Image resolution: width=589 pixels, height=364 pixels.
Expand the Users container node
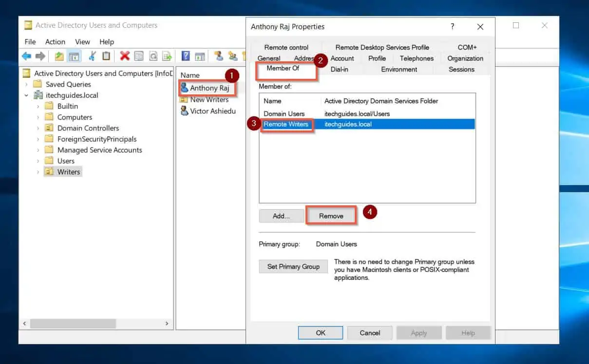[x=38, y=161]
